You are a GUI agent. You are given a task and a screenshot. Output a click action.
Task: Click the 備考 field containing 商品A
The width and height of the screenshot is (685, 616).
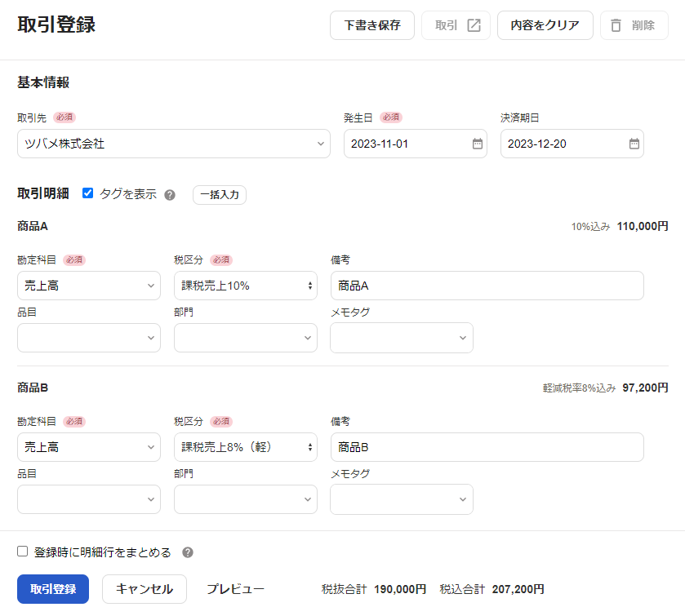487,286
